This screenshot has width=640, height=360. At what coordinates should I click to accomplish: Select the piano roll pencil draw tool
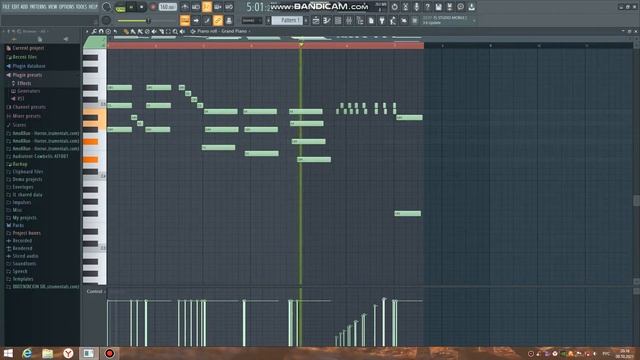(126, 31)
